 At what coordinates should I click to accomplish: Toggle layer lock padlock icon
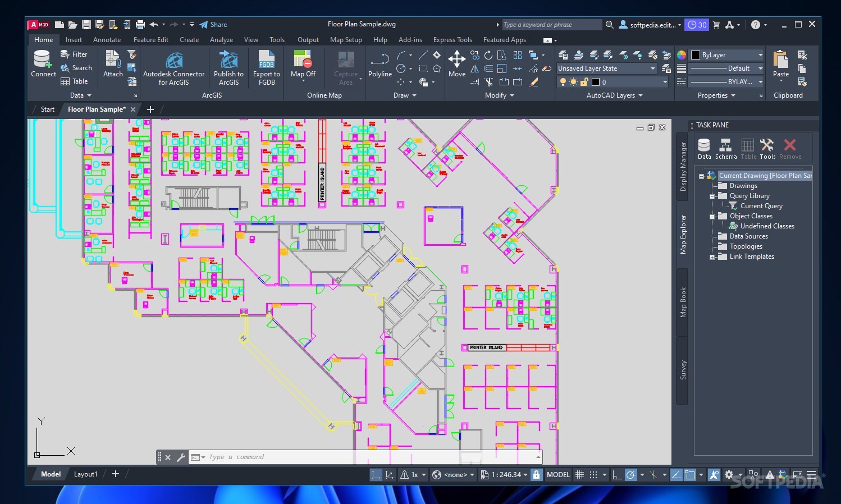click(584, 82)
